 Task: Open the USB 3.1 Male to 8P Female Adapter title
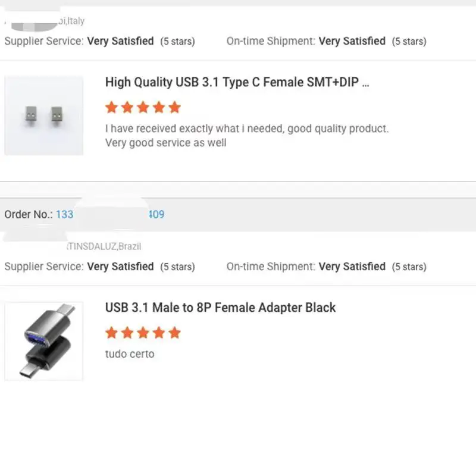pos(220,308)
